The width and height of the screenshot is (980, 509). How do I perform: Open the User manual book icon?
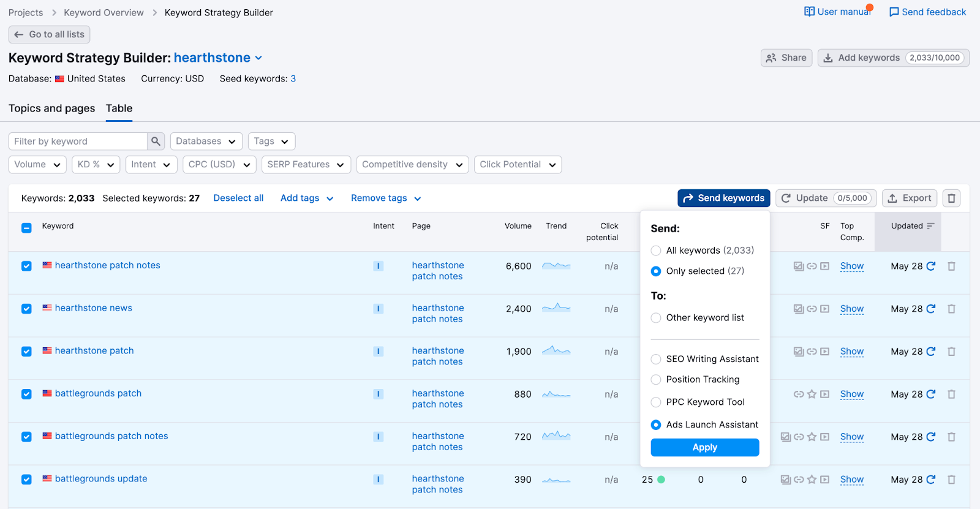[809, 12]
